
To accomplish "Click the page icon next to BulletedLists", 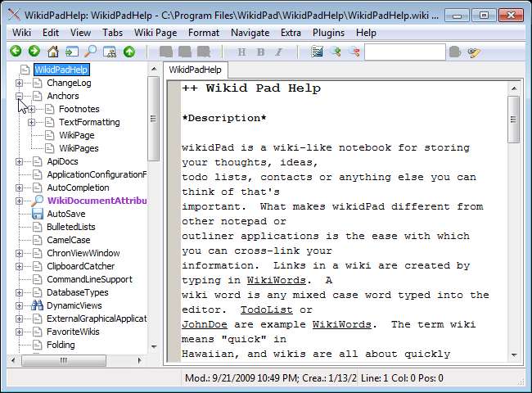I will (38, 227).
